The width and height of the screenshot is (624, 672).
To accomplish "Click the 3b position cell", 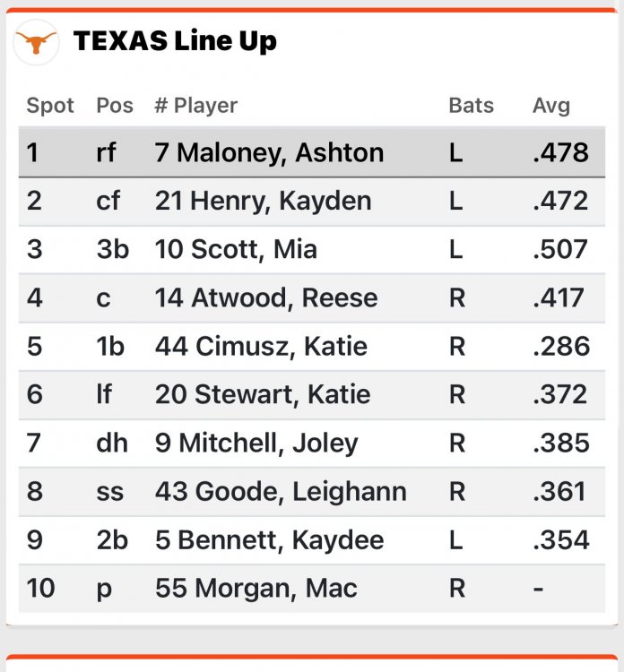I will [112, 249].
